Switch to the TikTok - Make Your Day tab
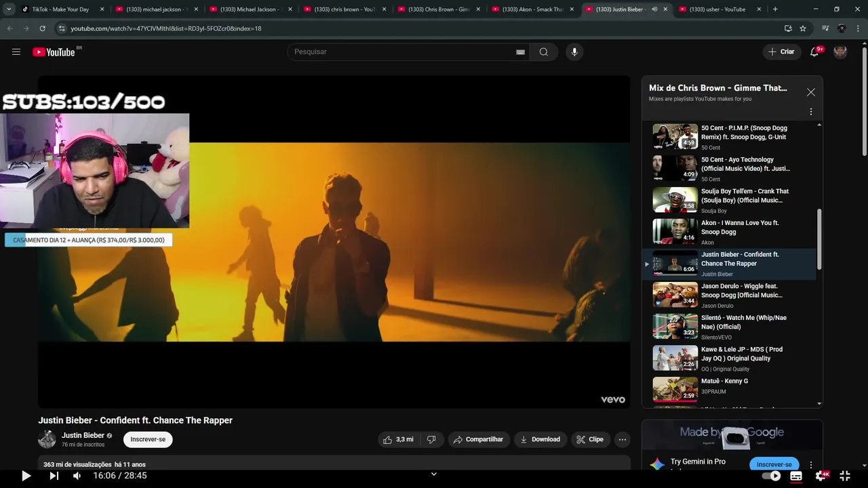868x488 pixels. tap(61, 9)
